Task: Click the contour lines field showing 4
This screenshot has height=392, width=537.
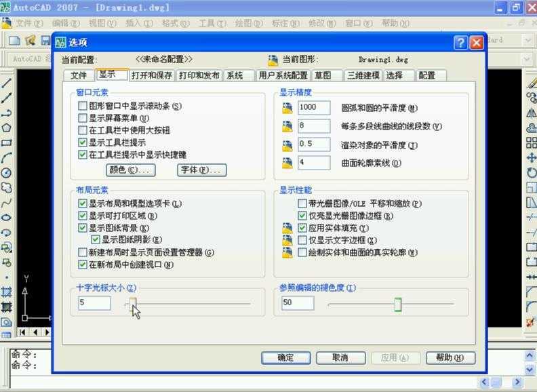Action: coord(314,162)
